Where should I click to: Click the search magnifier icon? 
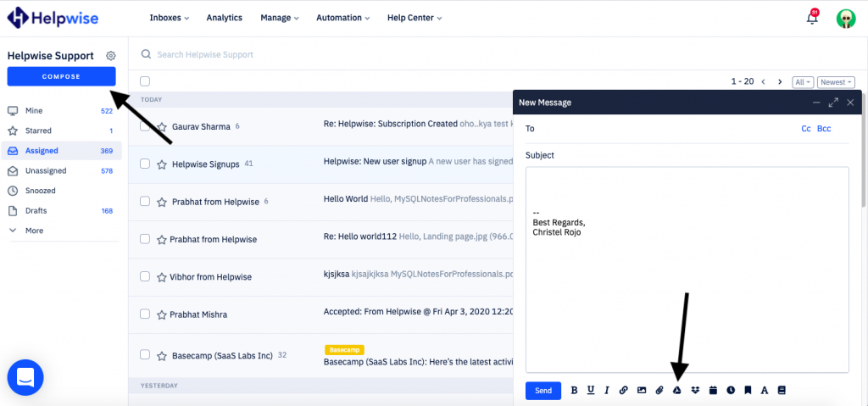(146, 54)
